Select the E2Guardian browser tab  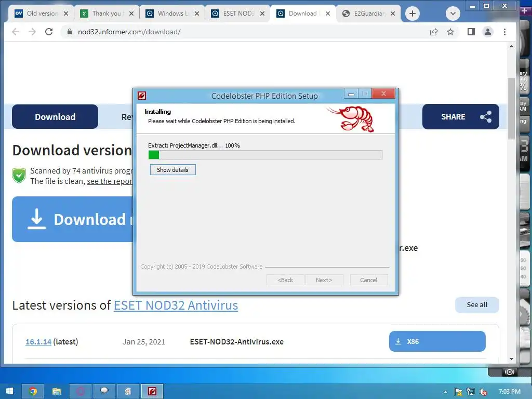point(368,14)
